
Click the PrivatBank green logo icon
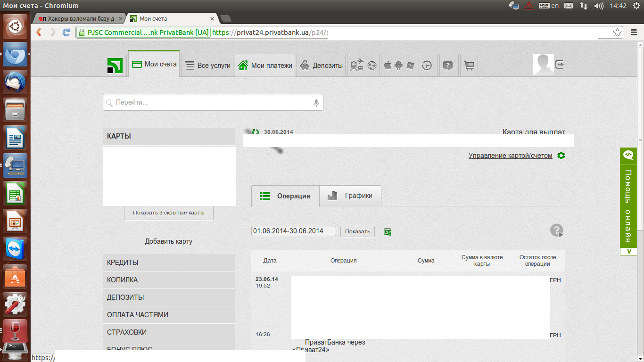(115, 66)
